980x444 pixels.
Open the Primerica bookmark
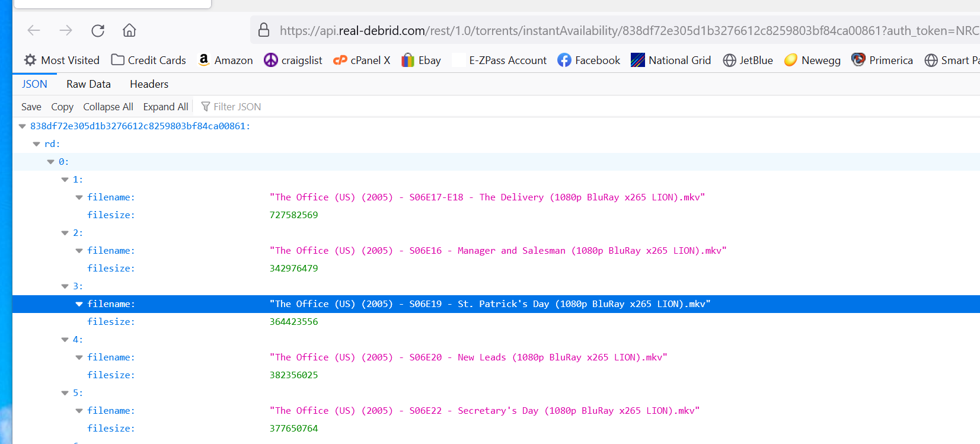882,60
